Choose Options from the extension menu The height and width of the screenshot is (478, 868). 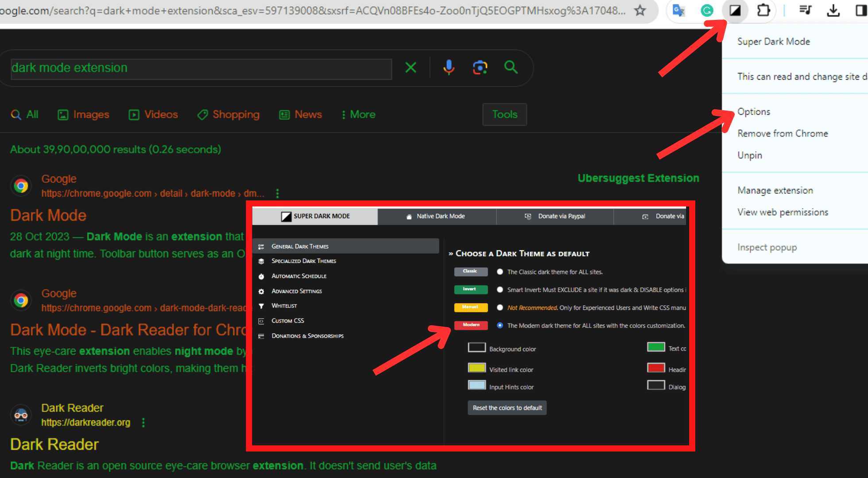754,112
